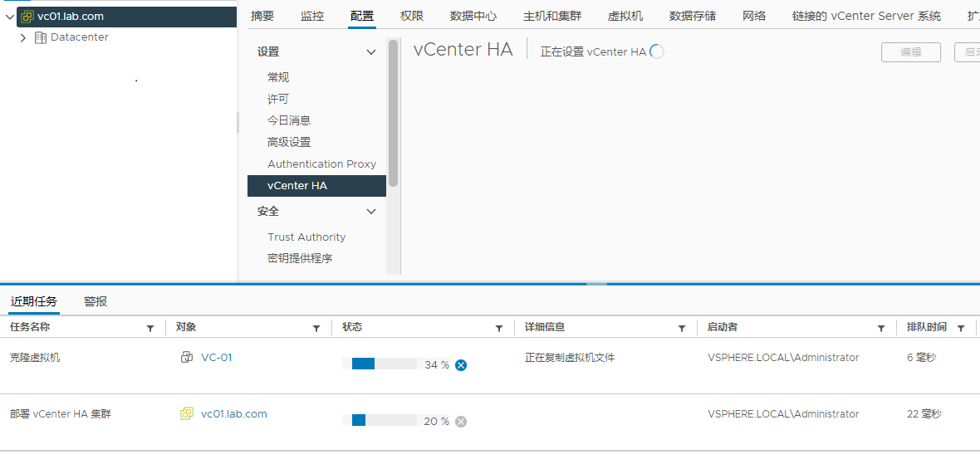Screen dimensions: 980x469
Task: Click the 任务名称 column header
Action: click(30, 327)
